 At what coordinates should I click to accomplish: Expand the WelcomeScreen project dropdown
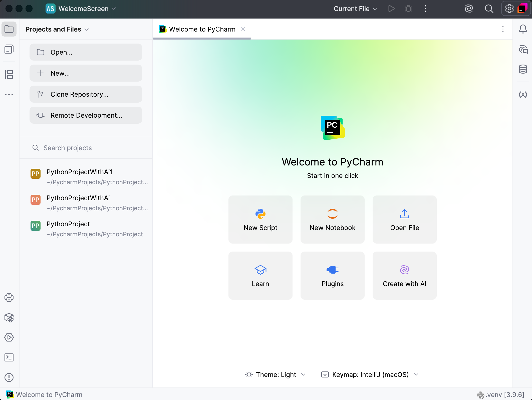[x=81, y=9]
